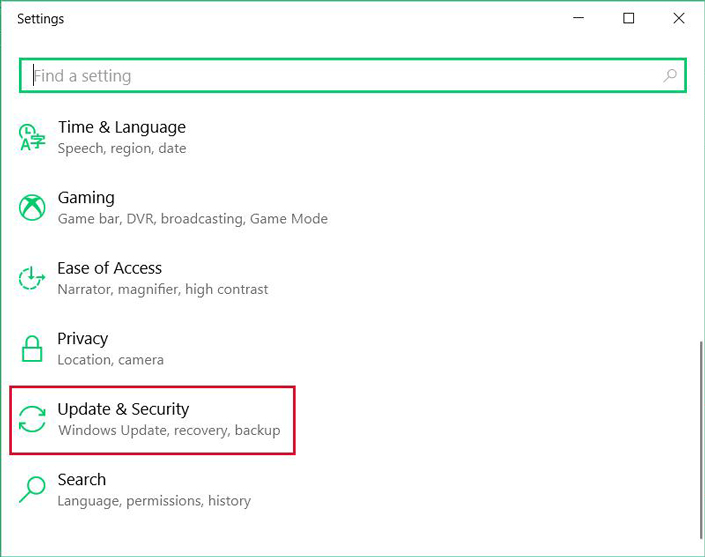This screenshot has height=557, width=705.
Task: Click the Search magnifying glass category icon
Action: point(32,490)
